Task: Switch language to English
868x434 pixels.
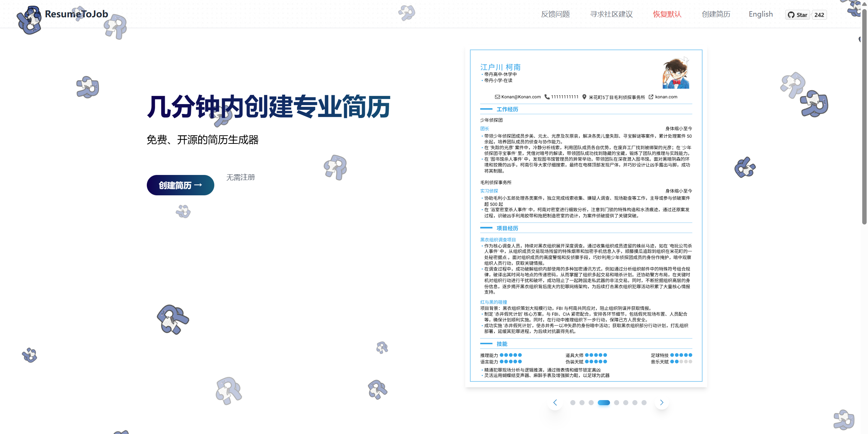Action: point(761,14)
